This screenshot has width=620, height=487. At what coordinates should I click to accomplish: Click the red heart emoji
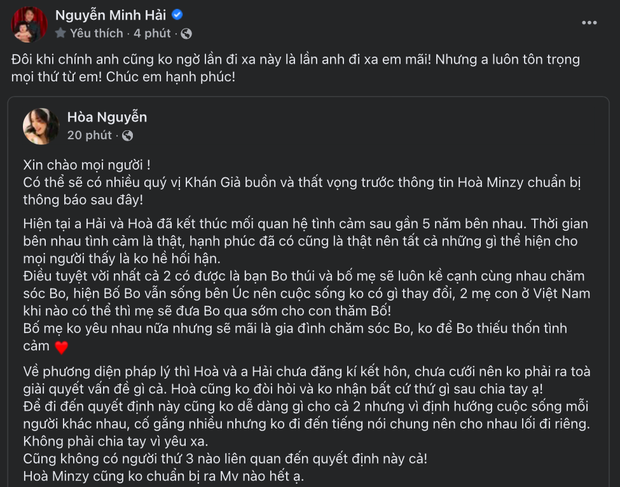click(x=61, y=347)
